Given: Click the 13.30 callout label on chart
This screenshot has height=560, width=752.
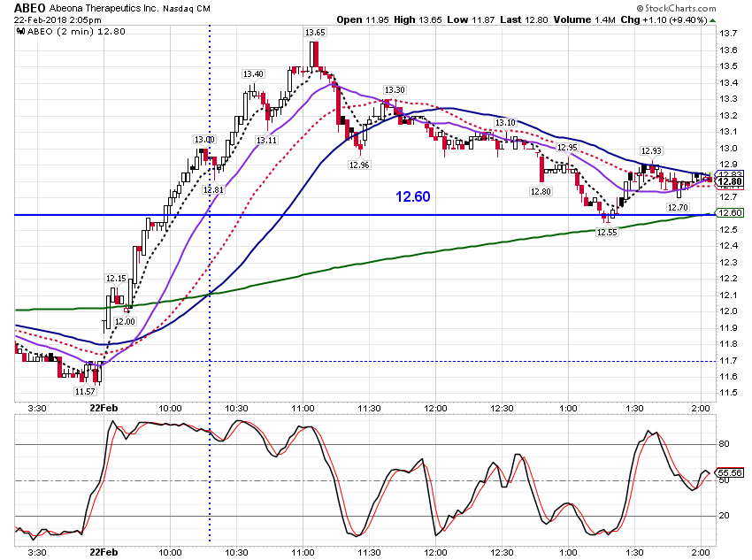Looking at the screenshot, I should [x=395, y=90].
